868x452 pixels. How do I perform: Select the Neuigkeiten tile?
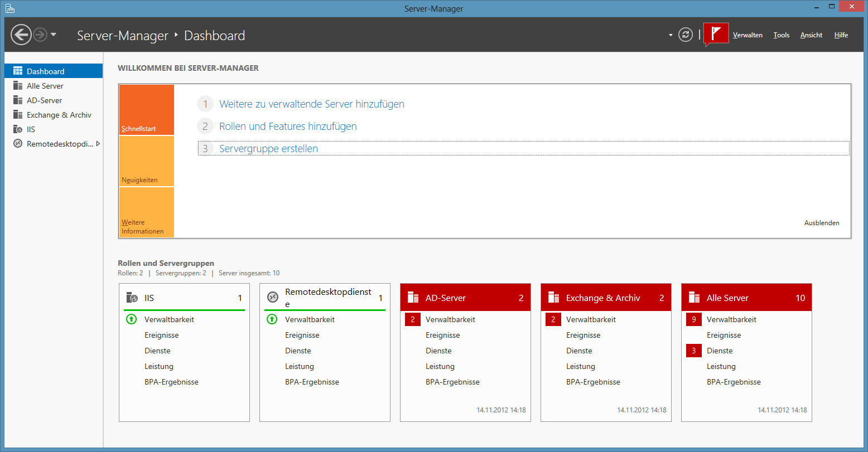pyautogui.click(x=147, y=161)
